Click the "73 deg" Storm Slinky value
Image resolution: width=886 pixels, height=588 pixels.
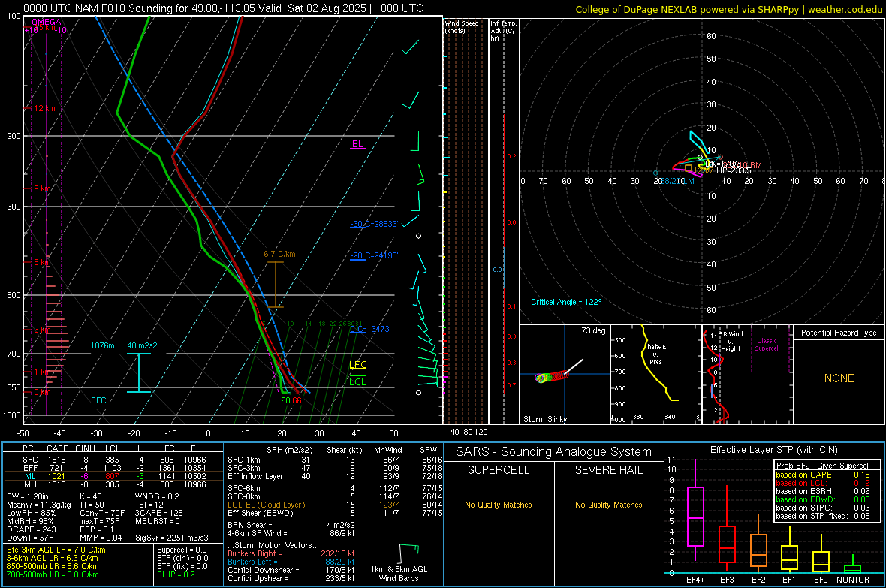click(x=593, y=330)
